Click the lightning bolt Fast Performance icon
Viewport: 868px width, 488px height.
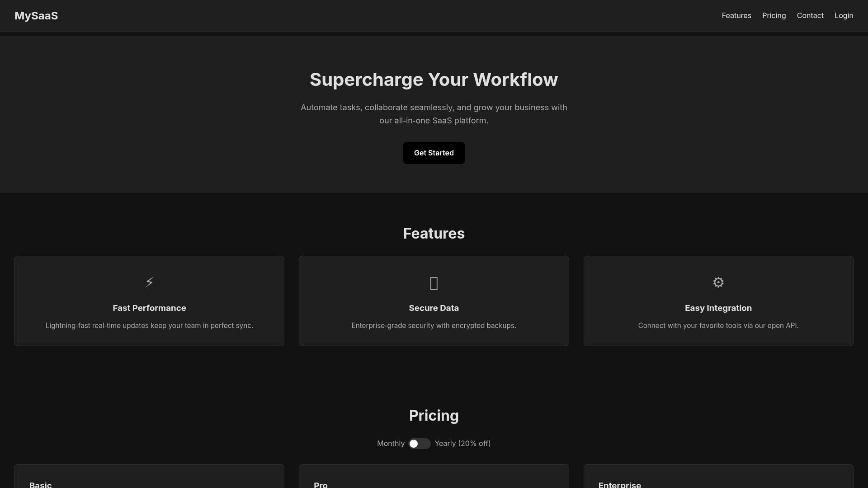(x=149, y=282)
